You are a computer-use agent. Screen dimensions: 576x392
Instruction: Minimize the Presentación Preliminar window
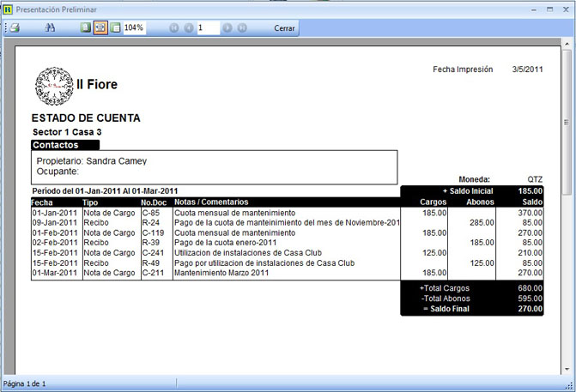coord(531,8)
